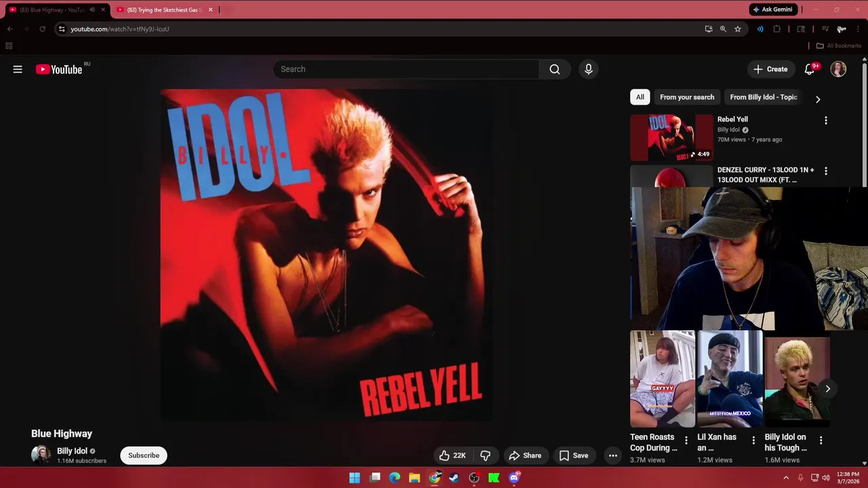
Task: Open more actions for the video
Action: 613,455
